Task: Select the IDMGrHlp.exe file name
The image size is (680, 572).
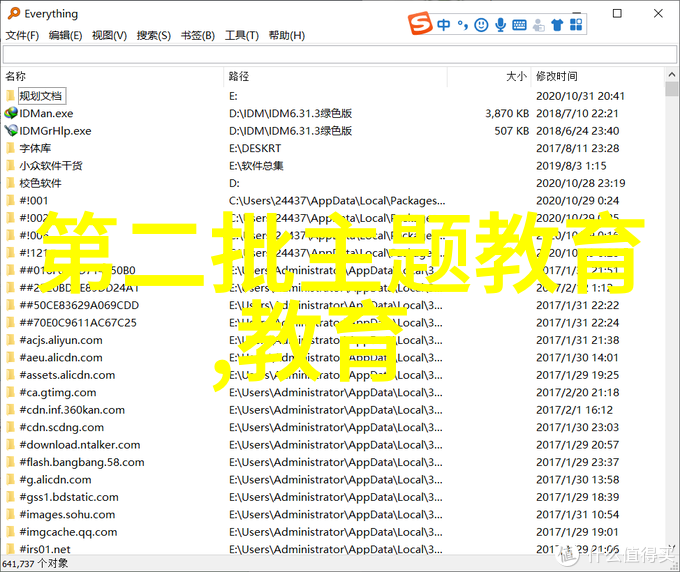Action: pyautogui.click(x=56, y=131)
